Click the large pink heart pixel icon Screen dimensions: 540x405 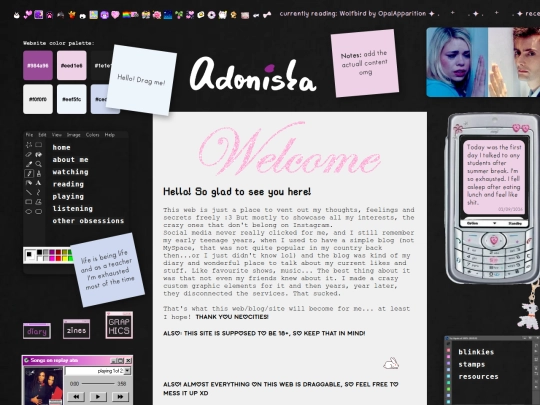point(115,15)
